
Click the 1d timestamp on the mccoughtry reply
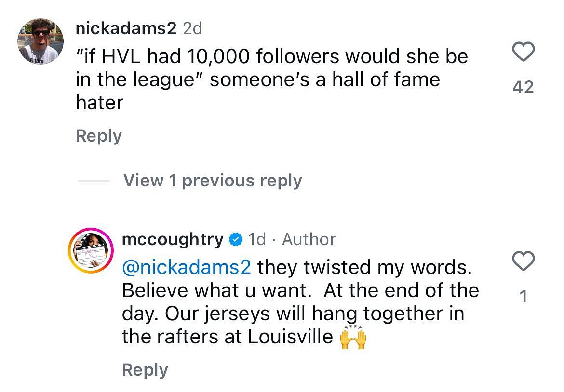click(257, 239)
